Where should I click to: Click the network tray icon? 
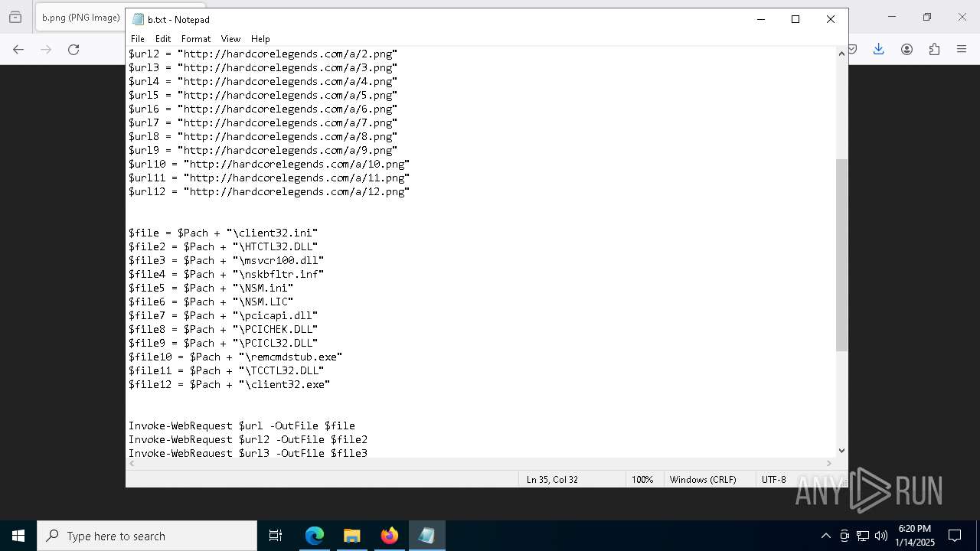click(863, 536)
